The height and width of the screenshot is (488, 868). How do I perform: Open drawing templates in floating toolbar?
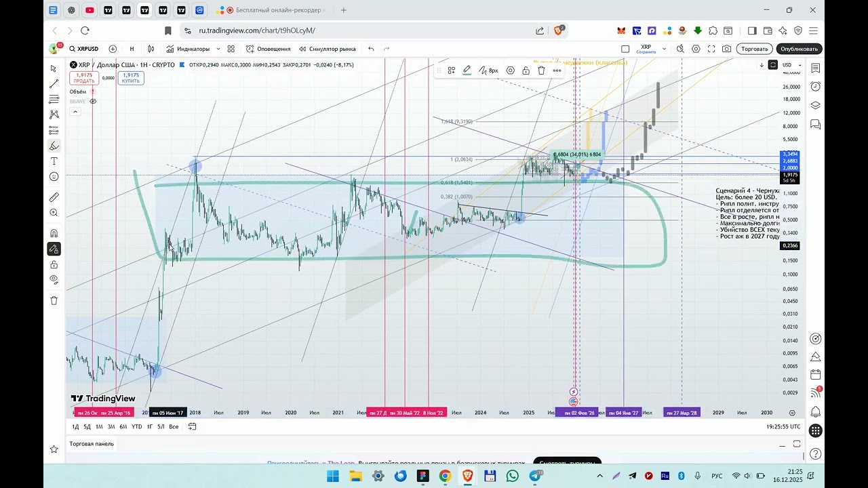click(x=451, y=70)
